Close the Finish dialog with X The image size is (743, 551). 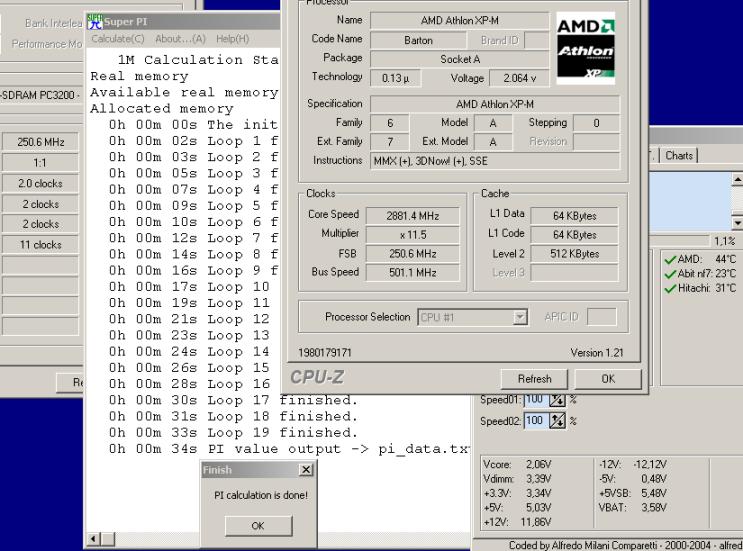point(306,470)
